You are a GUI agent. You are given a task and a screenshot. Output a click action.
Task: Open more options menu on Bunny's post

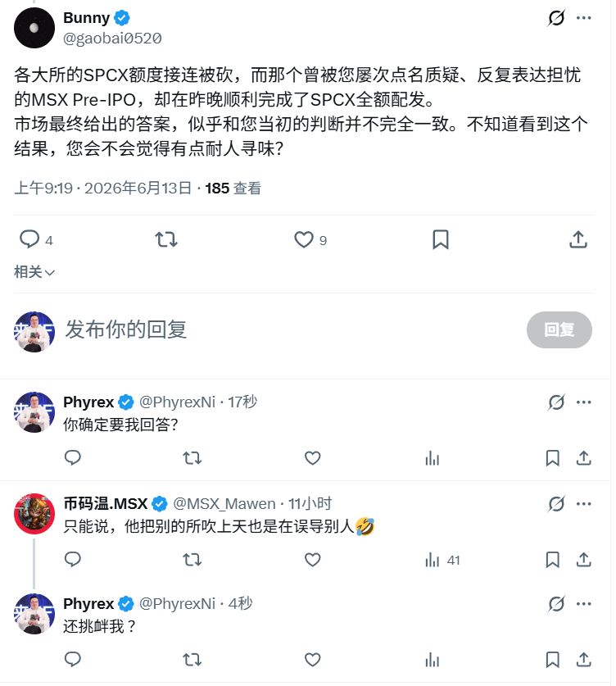click(x=584, y=18)
